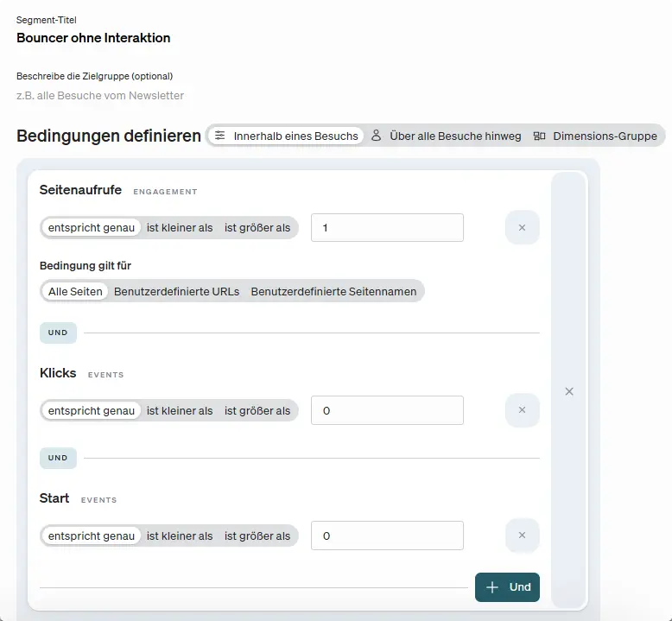Choose ist größer als for Start
Viewport: 672px width, 621px height.
(x=257, y=535)
